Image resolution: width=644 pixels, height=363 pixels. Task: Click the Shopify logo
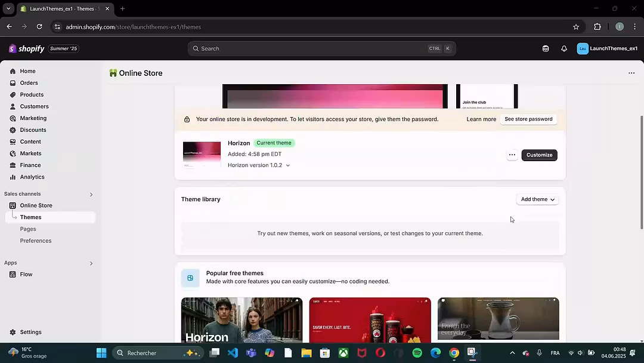(27, 48)
